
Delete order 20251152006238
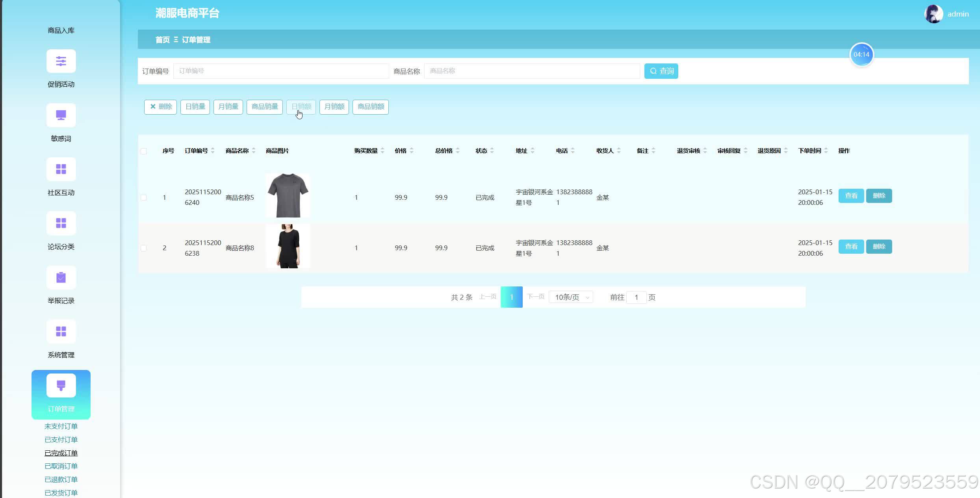[879, 247]
